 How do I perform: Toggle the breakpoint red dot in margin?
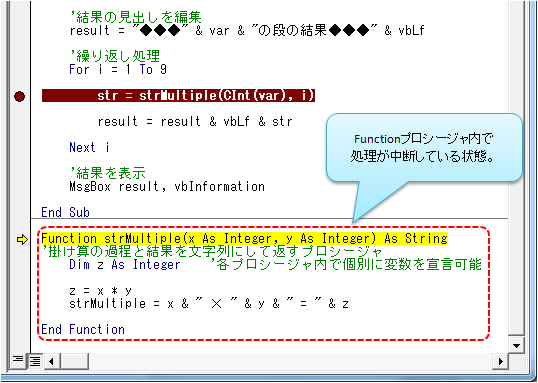(20, 96)
